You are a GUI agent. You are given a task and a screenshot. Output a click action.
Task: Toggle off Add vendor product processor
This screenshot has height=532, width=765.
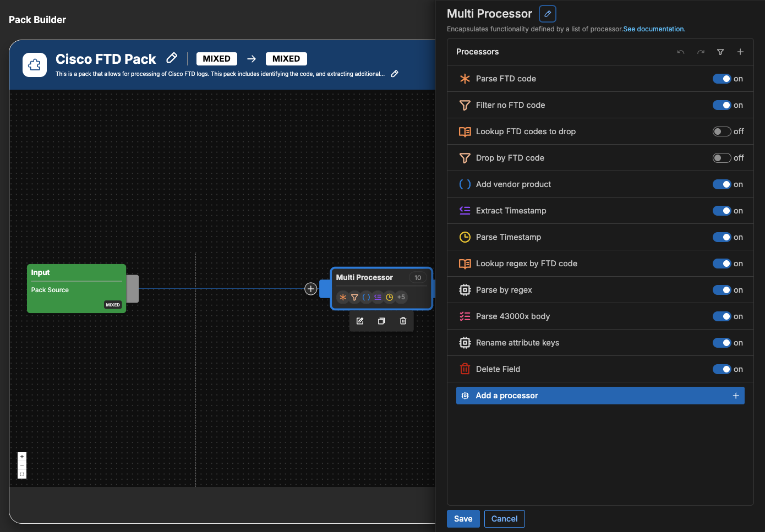tap(722, 184)
